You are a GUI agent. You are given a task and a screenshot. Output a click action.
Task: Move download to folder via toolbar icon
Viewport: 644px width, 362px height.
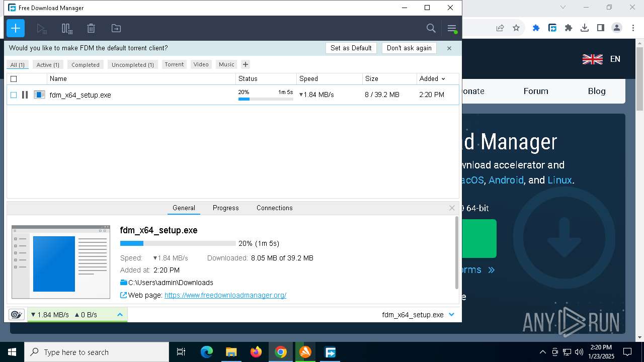coord(116,29)
